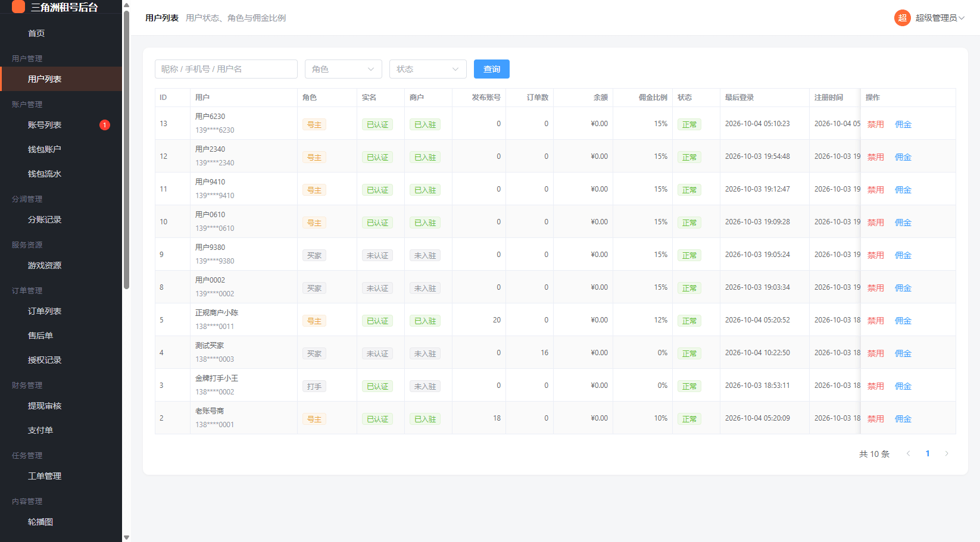Go to previous page arrow
Viewport: 980px width, 542px height.
908,453
